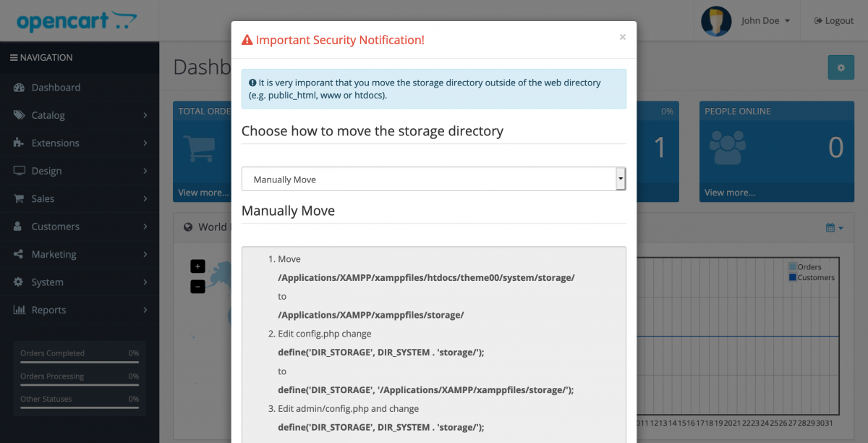
Task: Close the Important Security Notification dialog
Action: 623,37
